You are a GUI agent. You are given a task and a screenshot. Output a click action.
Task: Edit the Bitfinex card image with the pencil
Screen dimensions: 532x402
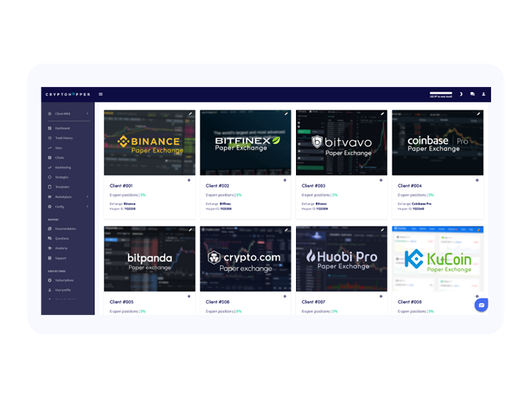point(286,114)
